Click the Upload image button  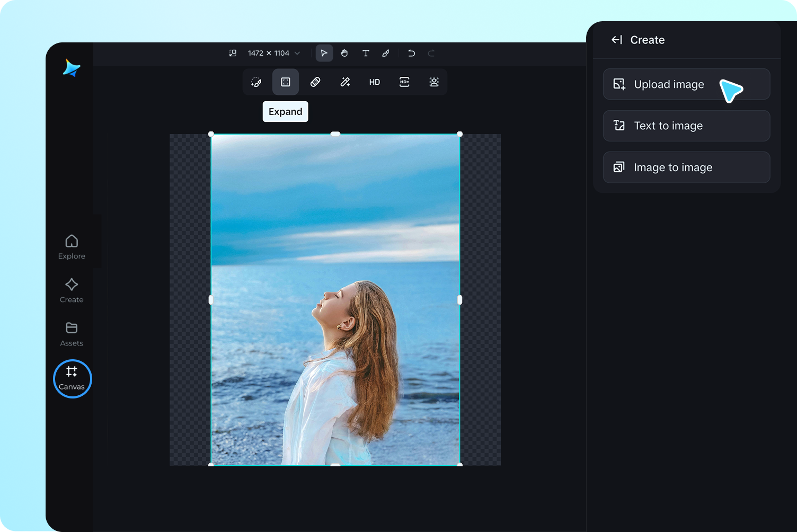[686, 84]
